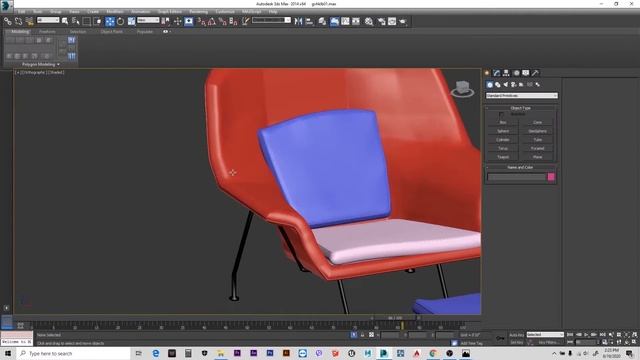Open the Modifiers menu
The image size is (640, 360).
[115, 11]
